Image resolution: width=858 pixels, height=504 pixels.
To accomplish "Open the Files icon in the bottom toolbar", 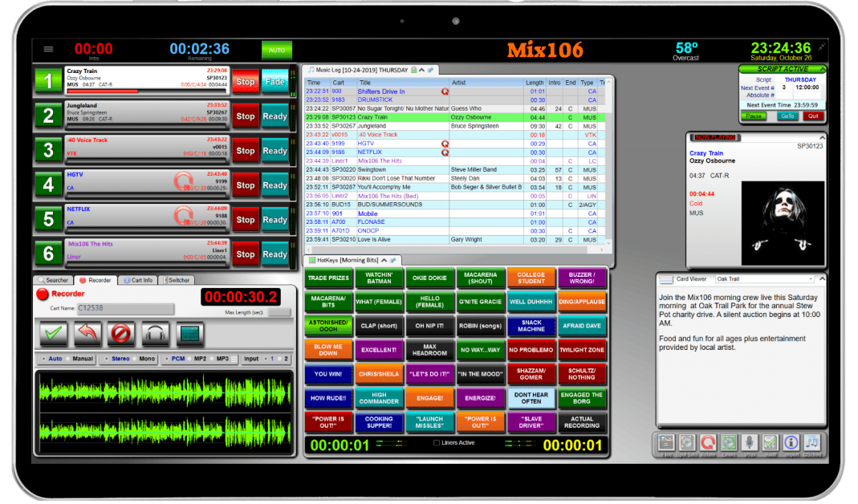I will (665, 441).
